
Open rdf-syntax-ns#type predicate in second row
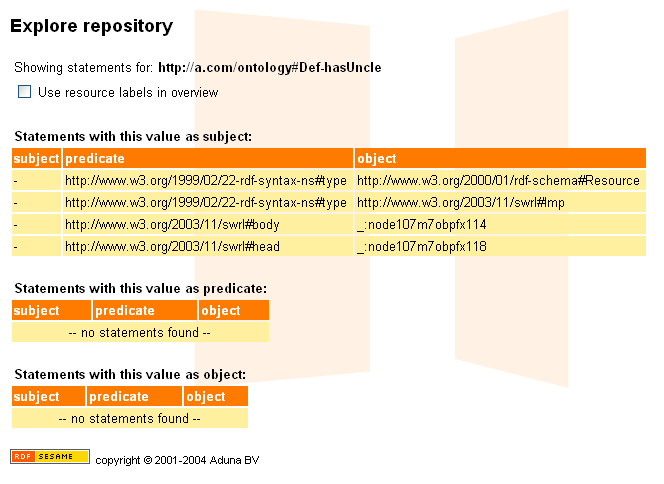point(205,203)
